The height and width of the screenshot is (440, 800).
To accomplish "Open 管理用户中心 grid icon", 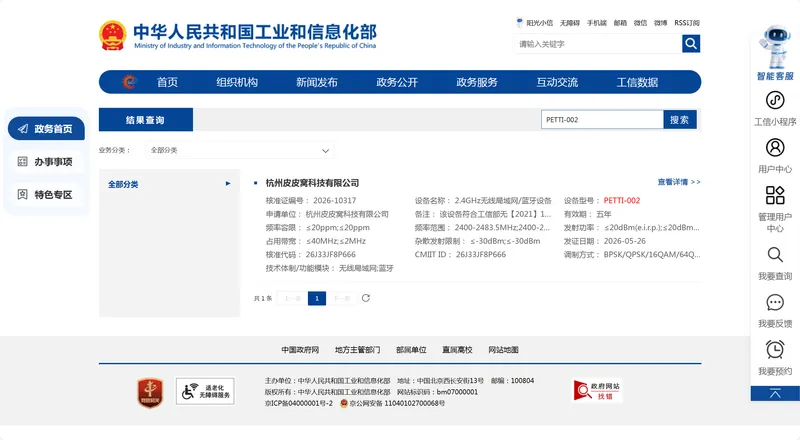I will pos(775,195).
